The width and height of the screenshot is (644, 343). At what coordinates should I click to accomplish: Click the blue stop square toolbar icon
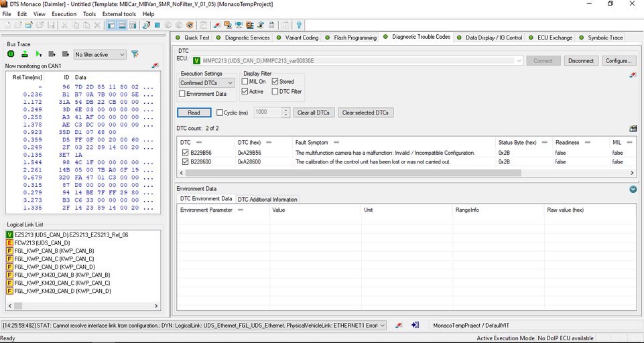[157, 25]
